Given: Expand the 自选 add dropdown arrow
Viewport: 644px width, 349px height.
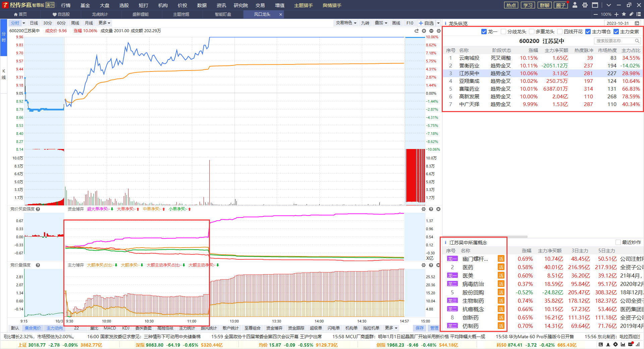Looking at the screenshot, I should pos(438,23).
